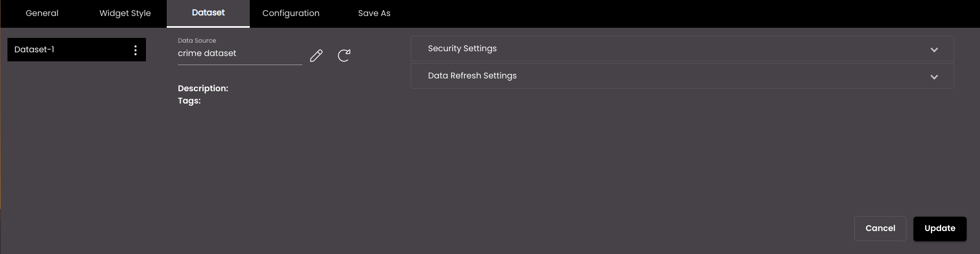Viewport: 980px width, 254px height.
Task: Switch to the General tab
Action: [42, 13]
